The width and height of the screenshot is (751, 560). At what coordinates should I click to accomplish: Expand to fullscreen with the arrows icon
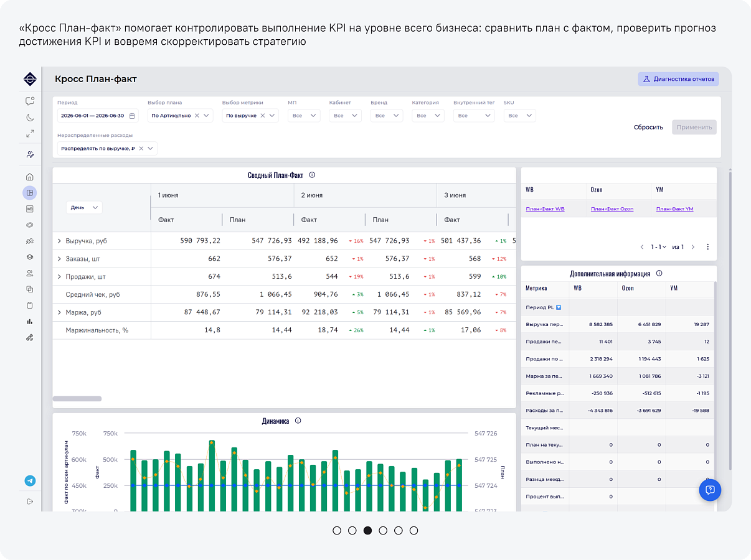(x=30, y=133)
